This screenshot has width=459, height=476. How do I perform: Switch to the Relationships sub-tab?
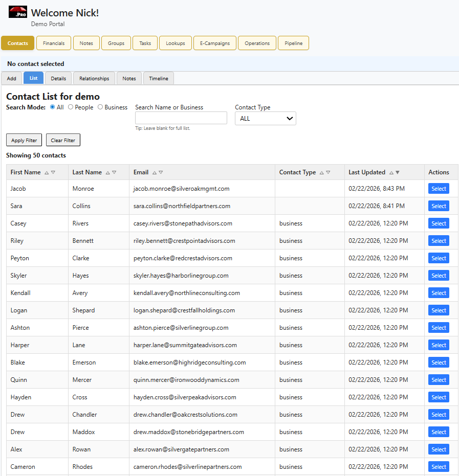coord(94,78)
